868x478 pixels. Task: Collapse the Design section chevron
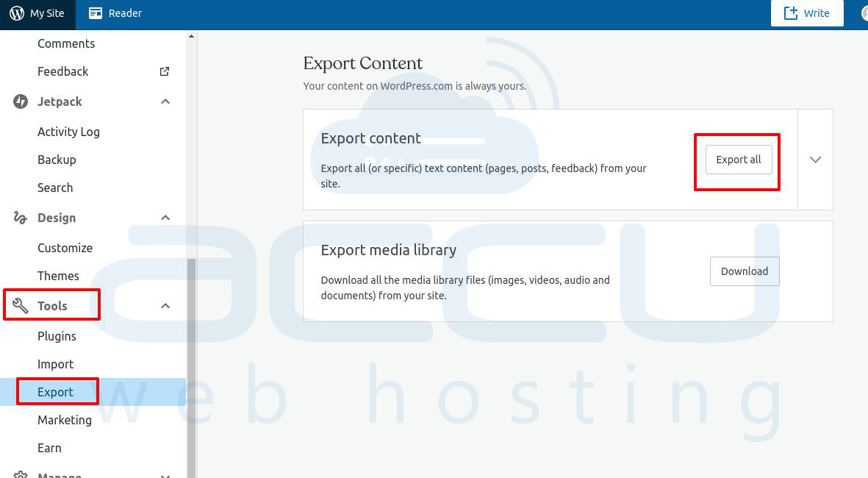click(x=165, y=218)
